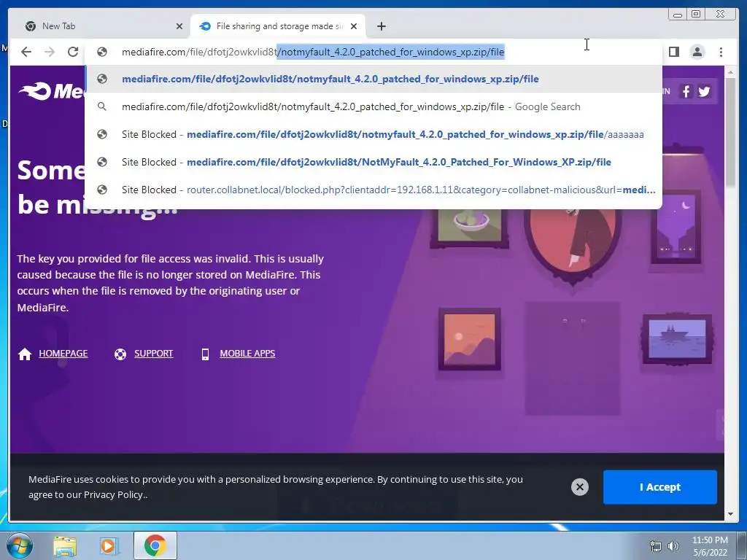Choose the router.collabnet.local blocked.php suggestion

point(373,190)
